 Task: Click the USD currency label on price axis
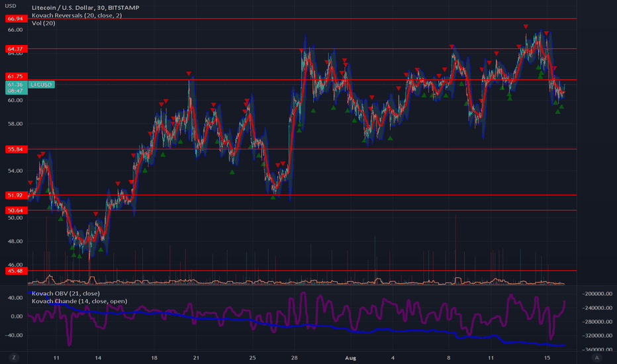click(x=10, y=6)
